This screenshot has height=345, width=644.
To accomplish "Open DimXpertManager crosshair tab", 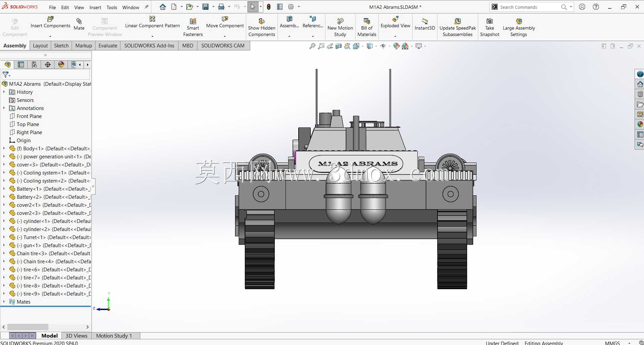I will click(48, 65).
